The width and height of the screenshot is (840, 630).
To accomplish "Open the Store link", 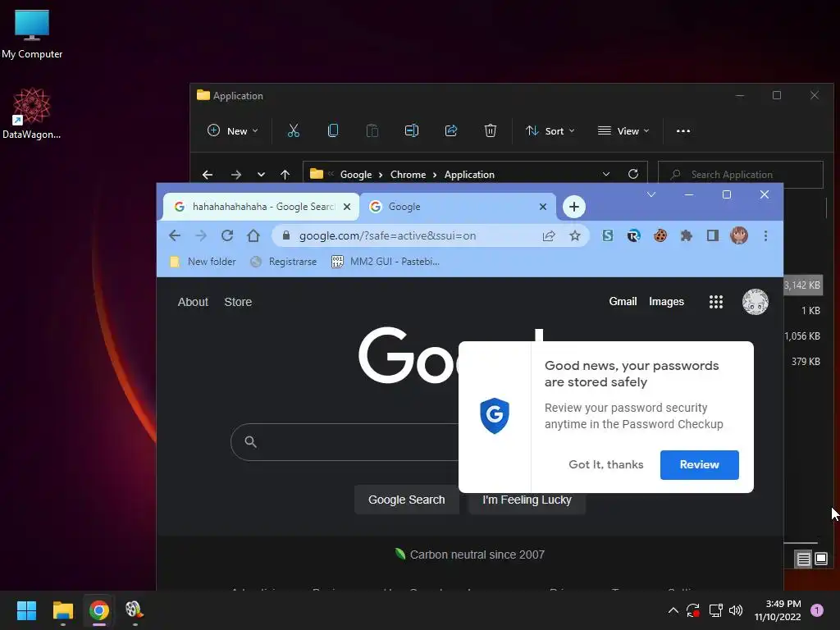I will pos(238,302).
